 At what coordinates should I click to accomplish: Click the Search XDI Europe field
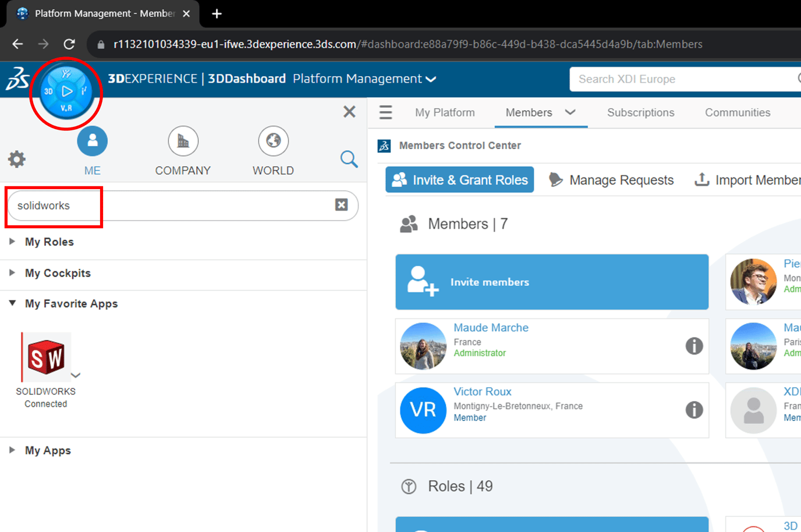[681, 79]
